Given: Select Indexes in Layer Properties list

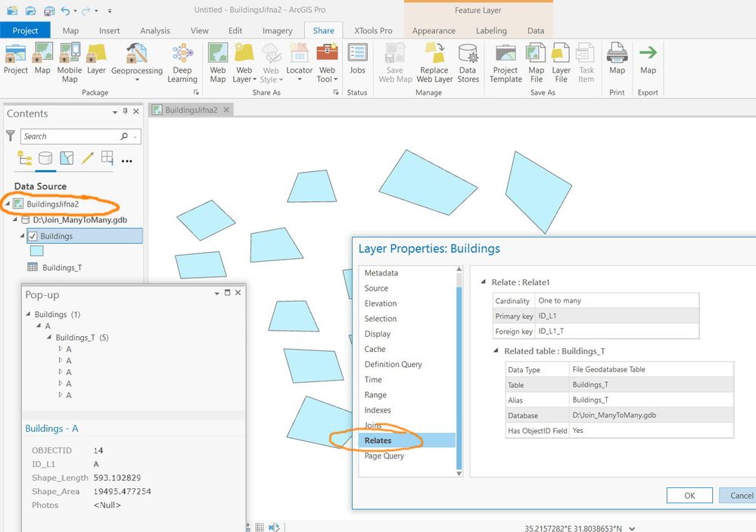Looking at the screenshot, I should [378, 410].
